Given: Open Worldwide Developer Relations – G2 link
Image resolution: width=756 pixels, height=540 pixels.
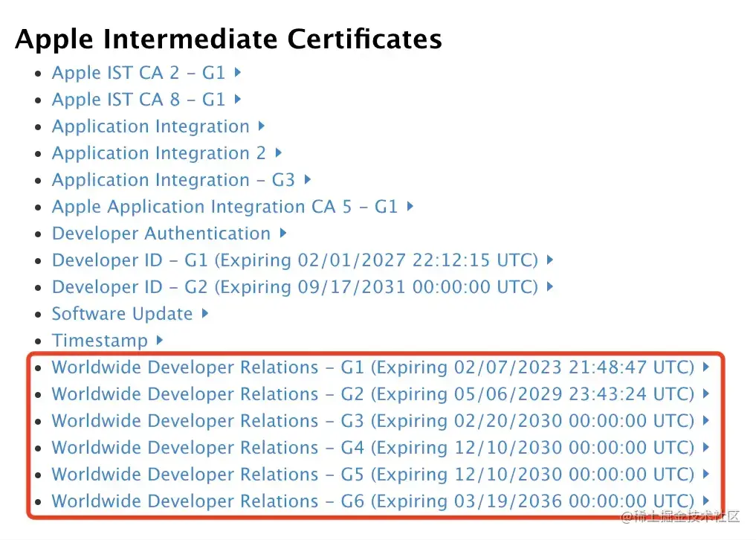Looking at the screenshot, I should 372,394.
